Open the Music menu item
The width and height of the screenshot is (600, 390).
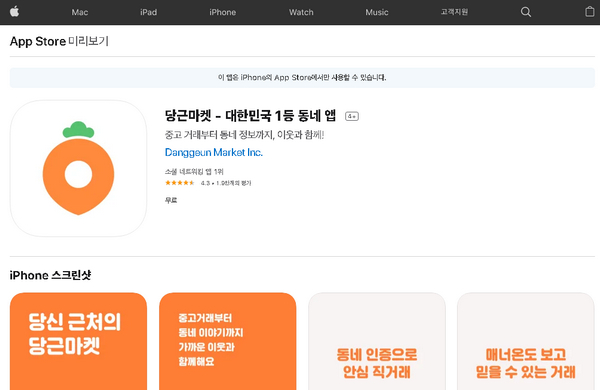tap(377, 12)
